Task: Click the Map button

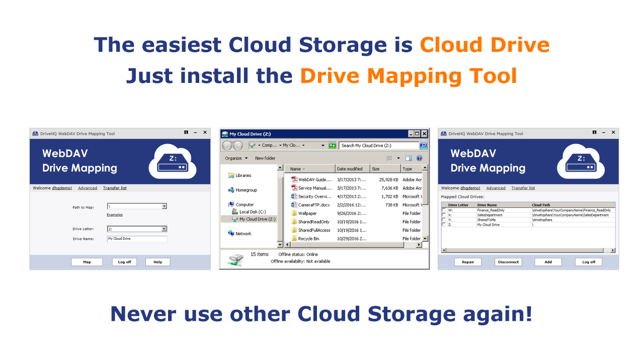Action: pos(87,262)
